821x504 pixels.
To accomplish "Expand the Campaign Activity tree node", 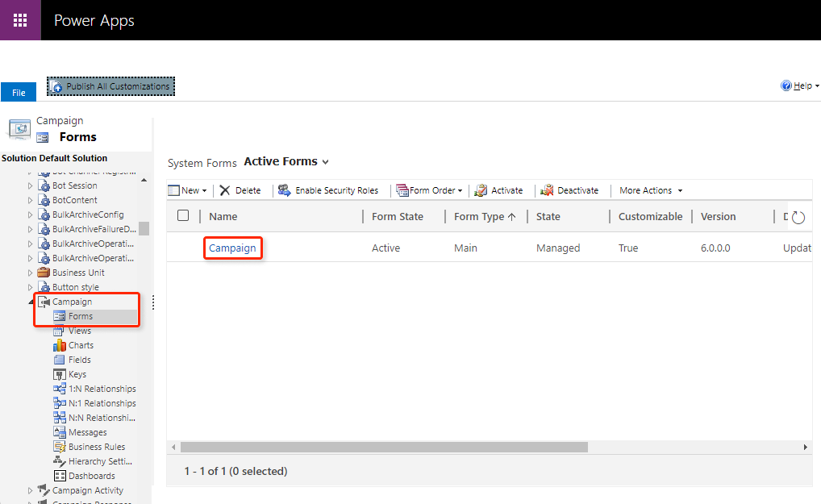I will [x=30, y=491].
